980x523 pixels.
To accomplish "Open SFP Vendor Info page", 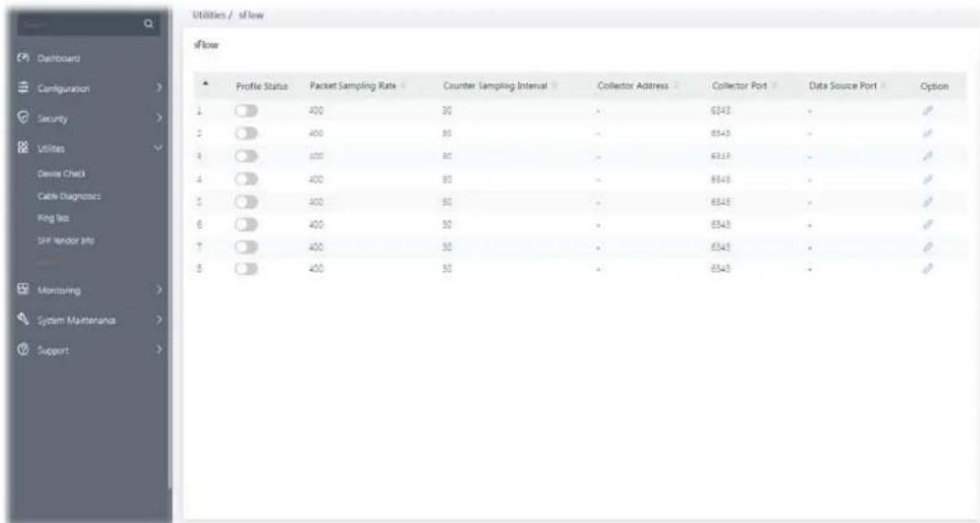I will (66, 241).
